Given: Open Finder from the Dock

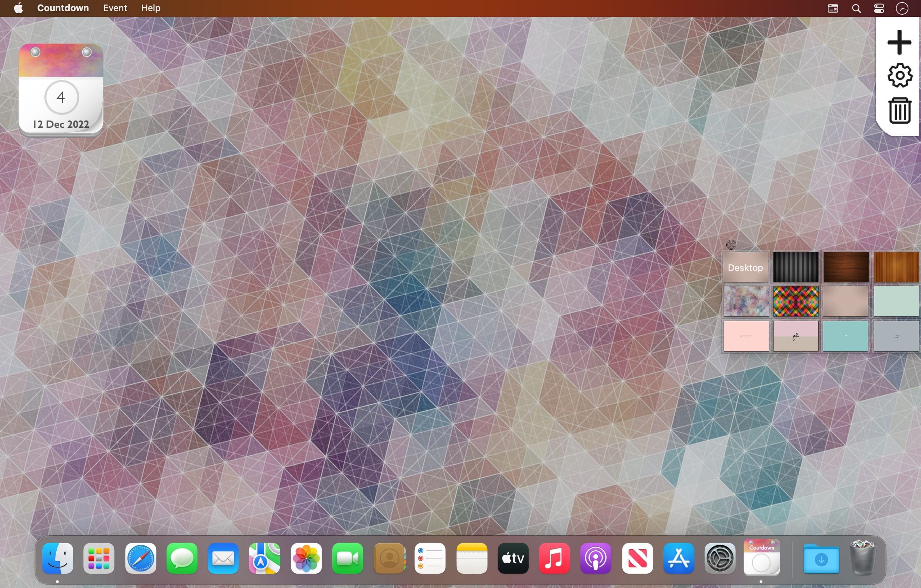Looking at the screenshot, I should click(x=57, y=558).
